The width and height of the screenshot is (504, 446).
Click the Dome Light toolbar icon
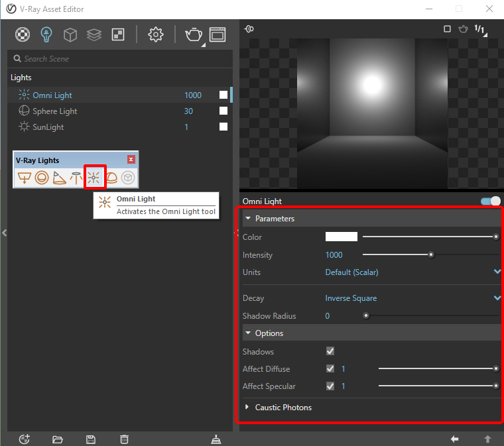[111, 178]
